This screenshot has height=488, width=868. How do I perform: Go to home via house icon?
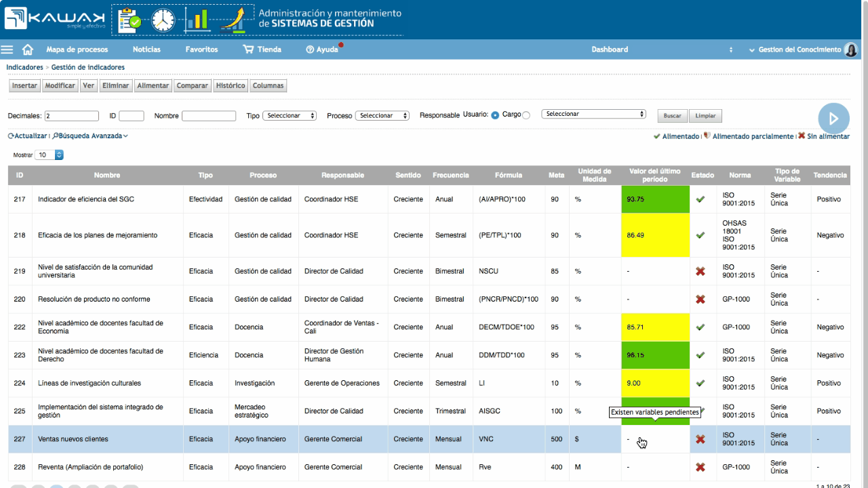pyautogui.click(x=28, y=49)
